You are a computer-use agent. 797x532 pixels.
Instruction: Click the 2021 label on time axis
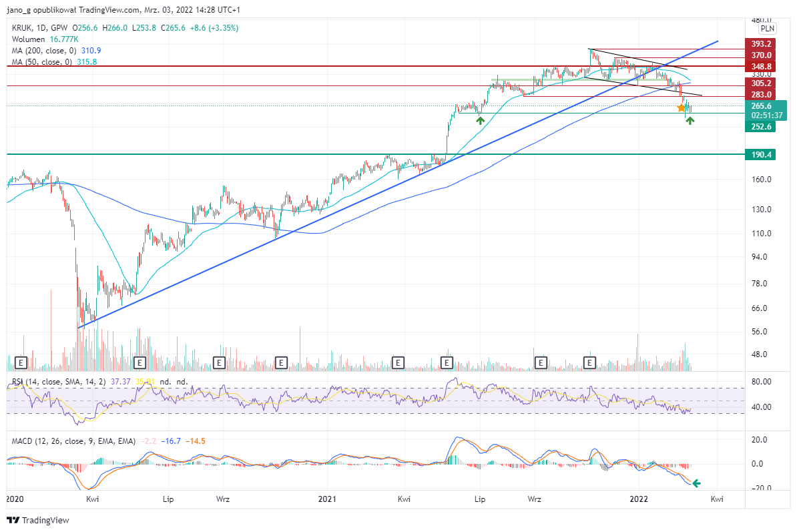(327, 499)
